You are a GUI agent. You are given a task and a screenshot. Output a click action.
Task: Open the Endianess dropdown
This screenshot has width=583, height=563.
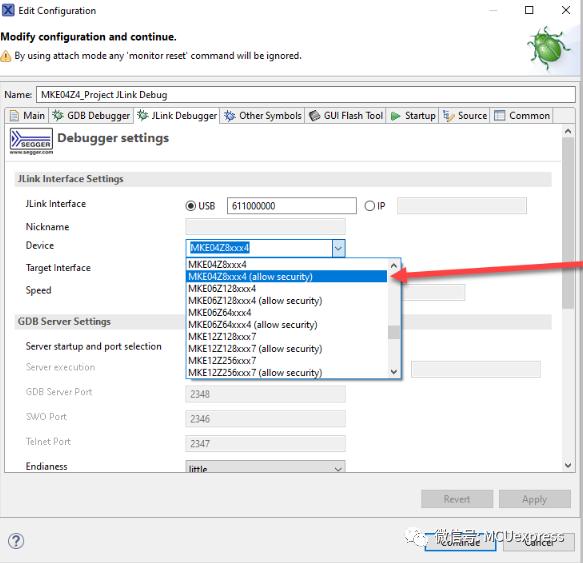coord(265,467)
